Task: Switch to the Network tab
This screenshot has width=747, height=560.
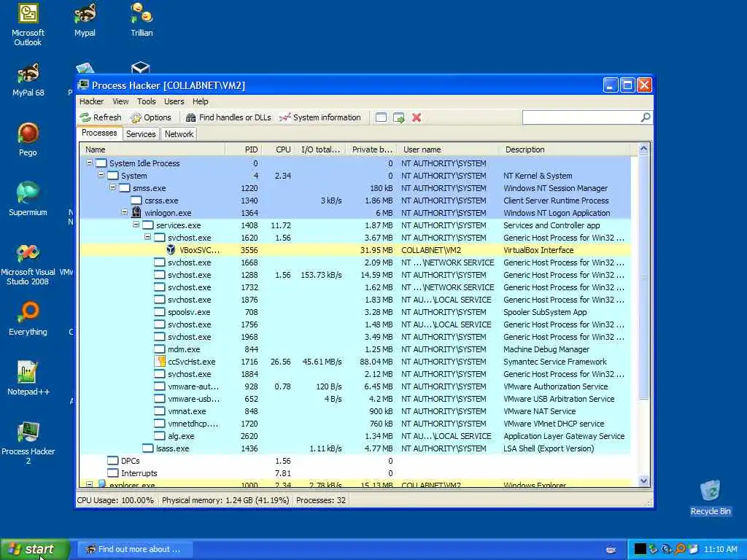Action: click(179, 134)
